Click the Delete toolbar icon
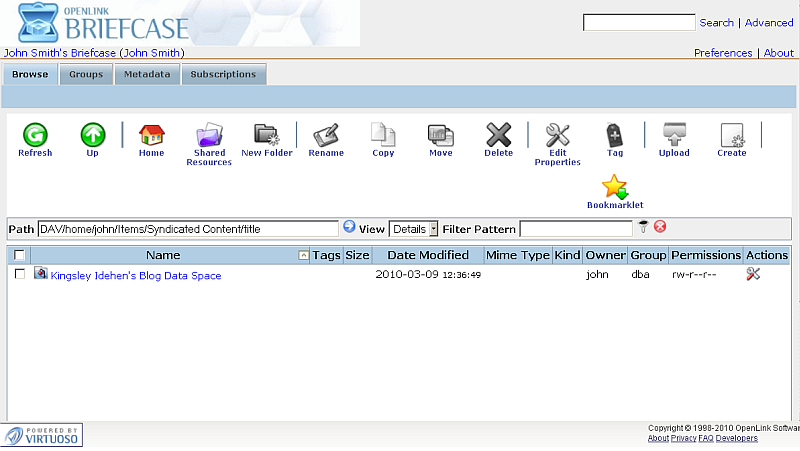The image size is (800, 451). click(x=498, y=135)
